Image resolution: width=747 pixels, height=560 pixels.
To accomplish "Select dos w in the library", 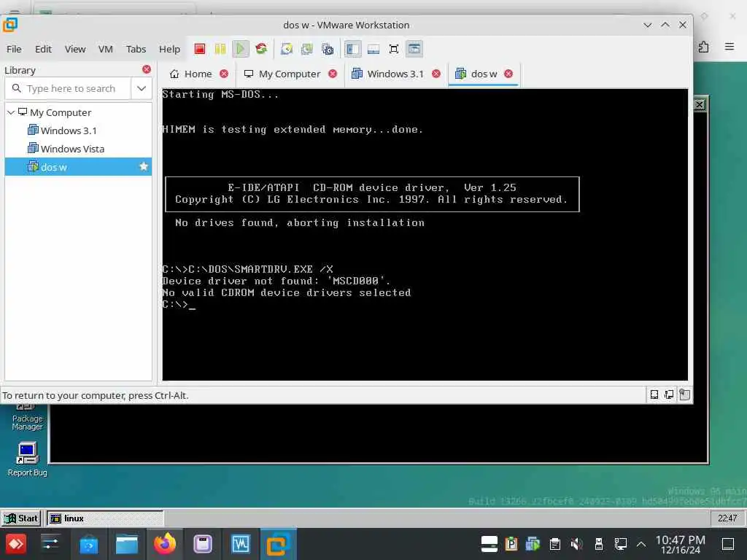I will pos(78,167).
